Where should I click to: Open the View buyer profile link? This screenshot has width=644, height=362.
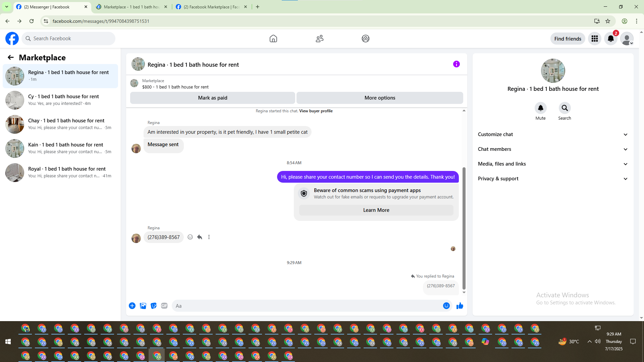coord(316,111)
